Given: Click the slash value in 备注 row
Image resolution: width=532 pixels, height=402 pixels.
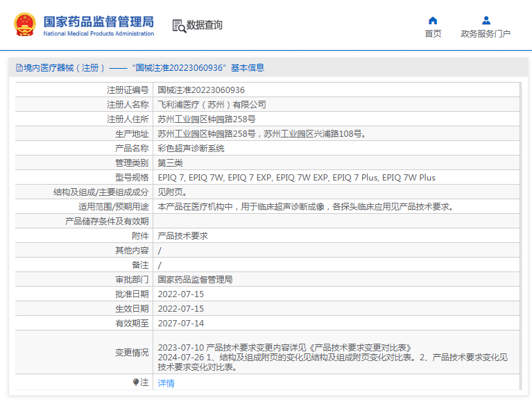Looking at the screenshot, I should coord(160,265).
